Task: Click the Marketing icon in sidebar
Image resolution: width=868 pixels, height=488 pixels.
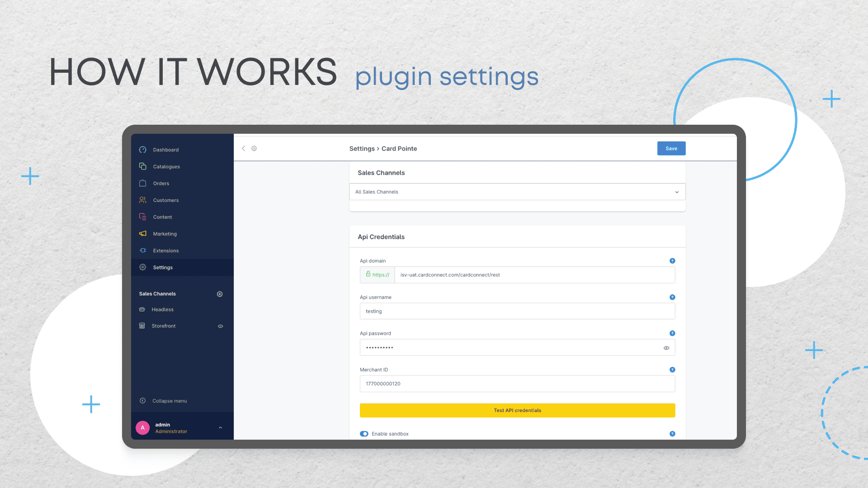Action: tap(142, 233)
